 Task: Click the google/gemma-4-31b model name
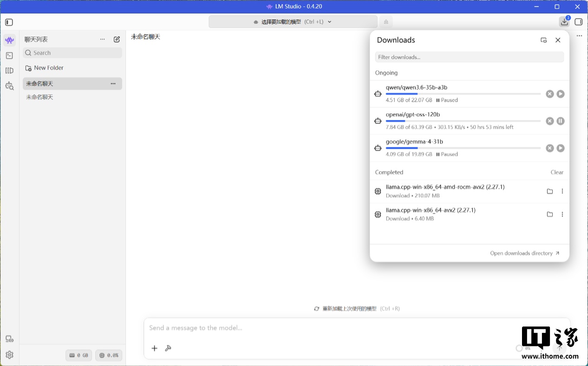tap(414, 141)
